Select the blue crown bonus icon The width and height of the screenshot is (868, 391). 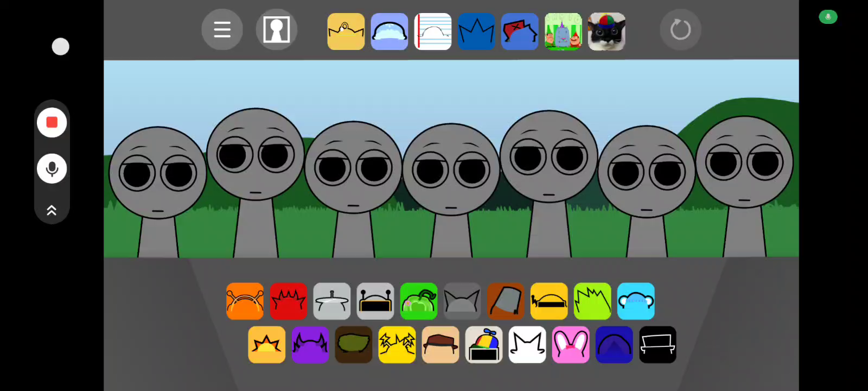tap(476, 31)
